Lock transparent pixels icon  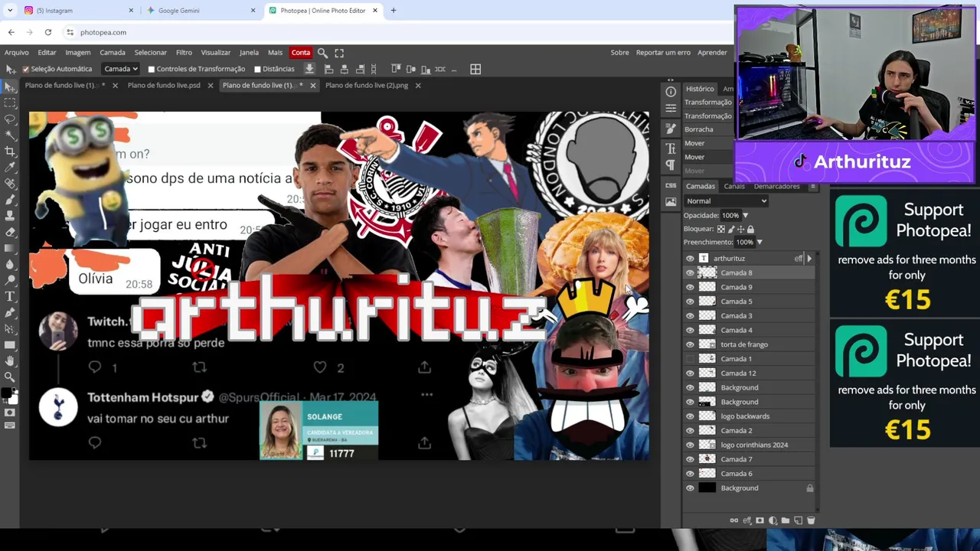coord(721,229)
